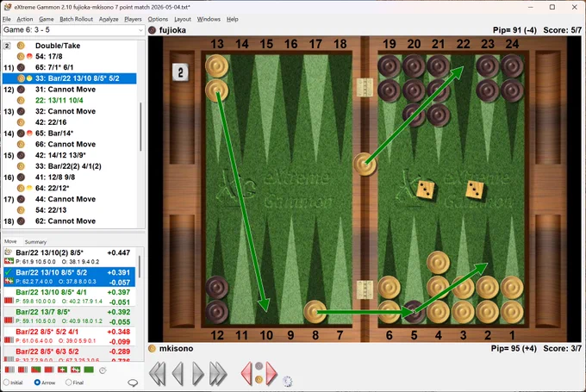
Task: Open the Players menu
Action: tap(133, 19)
